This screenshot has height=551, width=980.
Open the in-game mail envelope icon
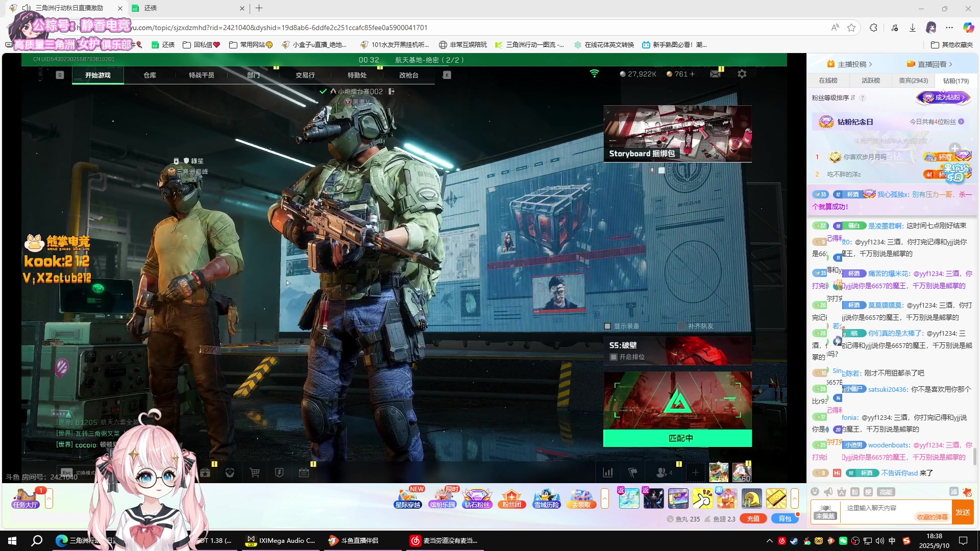(715, 74)
